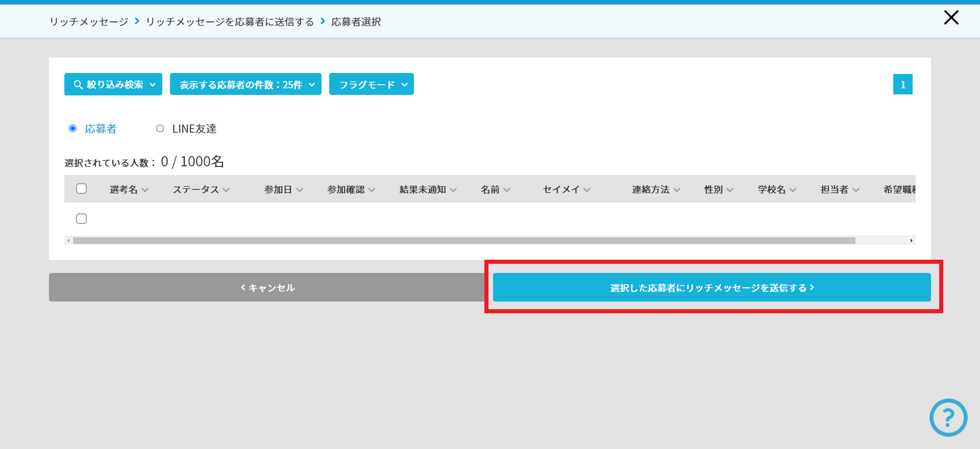Check the select-all checkbox in table header

[81, 189]
